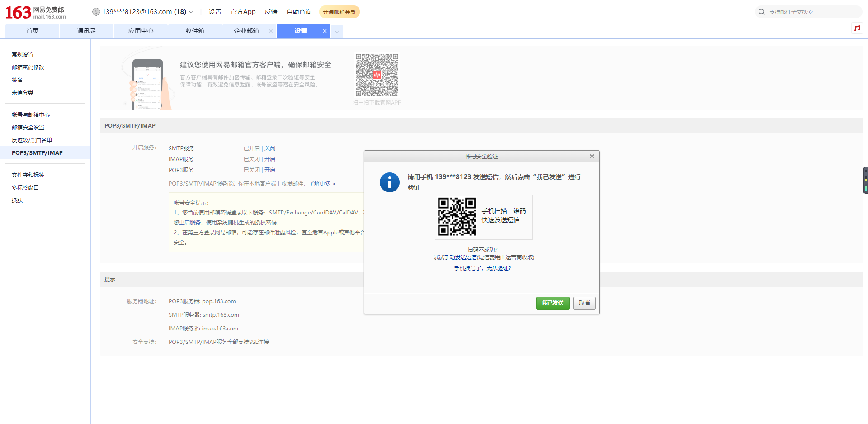This screenshot has width=868, height=424.
Task: Open 换肤 in the sidebar
Action: (x=17, y=200)
